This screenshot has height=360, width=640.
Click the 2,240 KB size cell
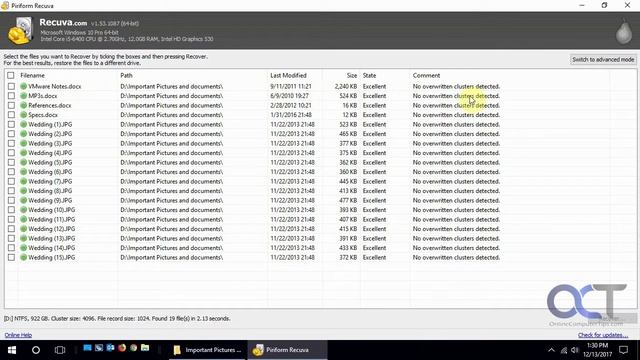(346, 87)
